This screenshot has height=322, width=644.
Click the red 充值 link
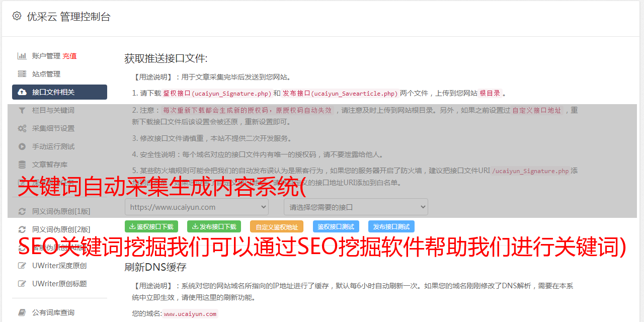coord(69,56)
